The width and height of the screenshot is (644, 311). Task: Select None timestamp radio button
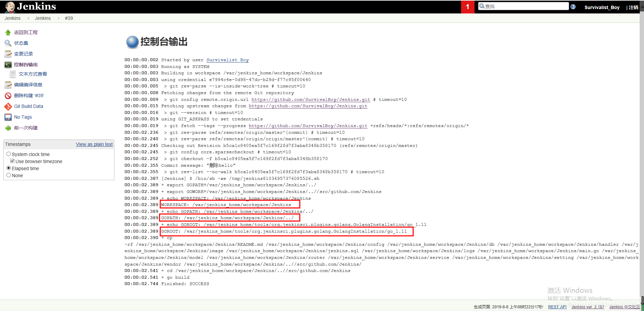[9, 175]
